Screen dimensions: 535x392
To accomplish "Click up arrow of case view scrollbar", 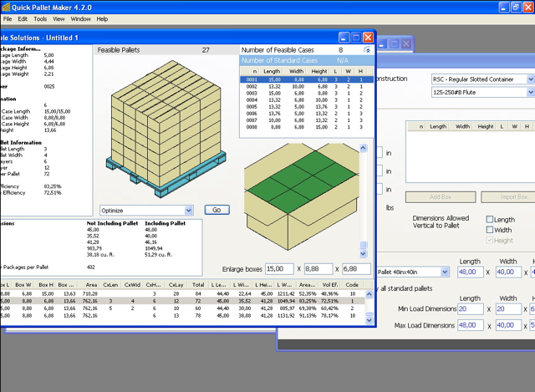I will coord(364,148).
